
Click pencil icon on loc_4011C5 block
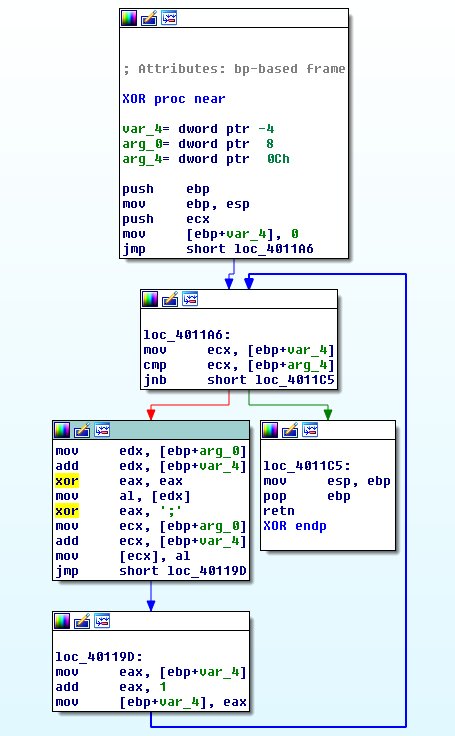[290, 429]
